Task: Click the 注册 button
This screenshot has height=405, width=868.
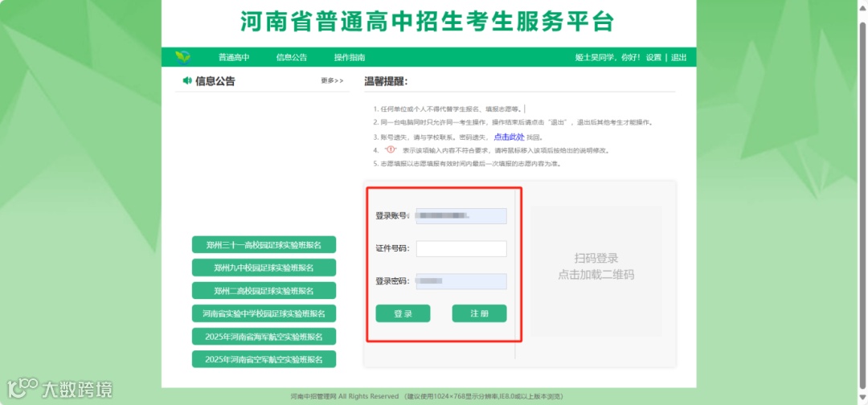Action: tap(479, 313)
